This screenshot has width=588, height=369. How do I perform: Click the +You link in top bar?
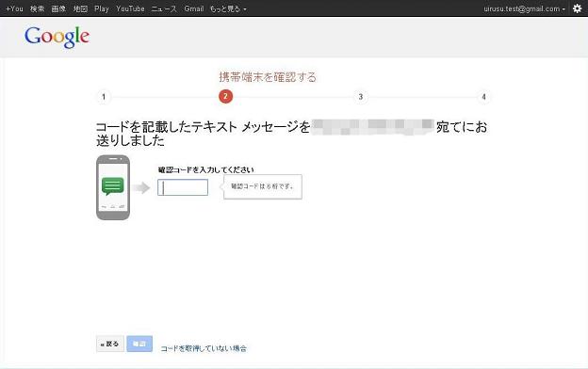point(14,8)
